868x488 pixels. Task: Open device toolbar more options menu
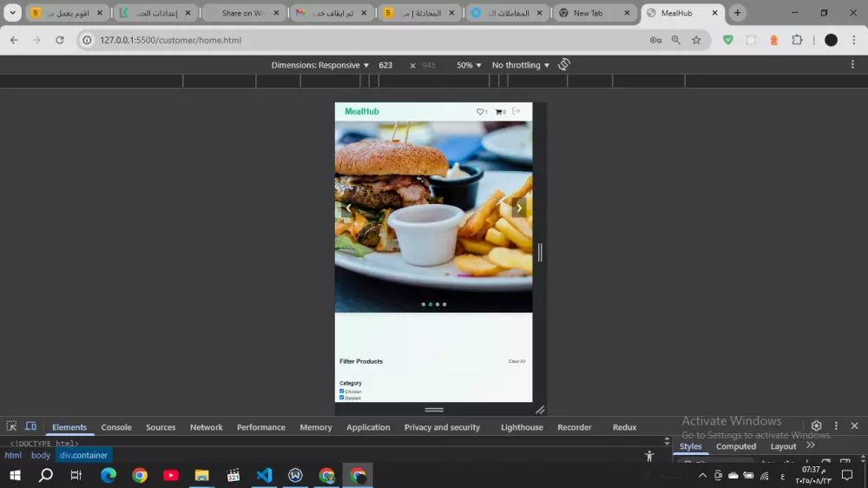pos(852,65)
